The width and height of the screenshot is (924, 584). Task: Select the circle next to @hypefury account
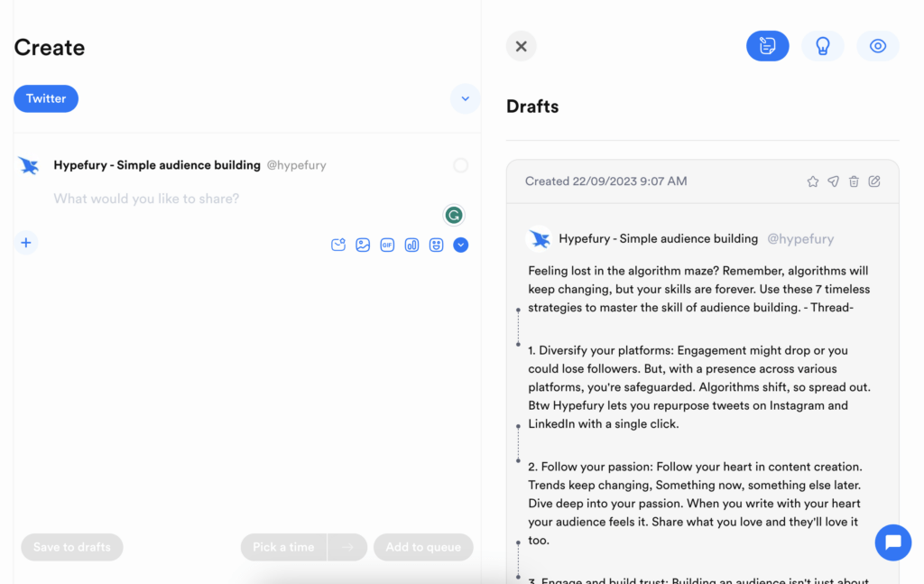pyautogui.click(x=460, y=165)
